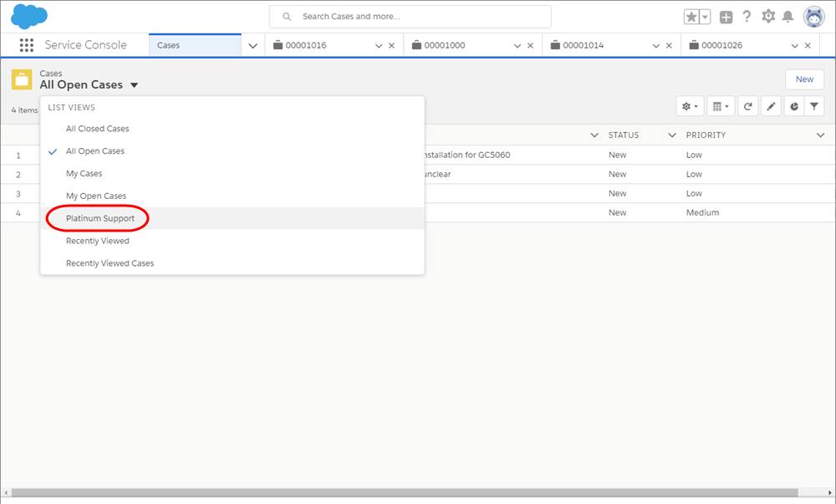The image size is (836, 504).
Task: Click the scrollbar right arrow
Action: tap(829, 493)
